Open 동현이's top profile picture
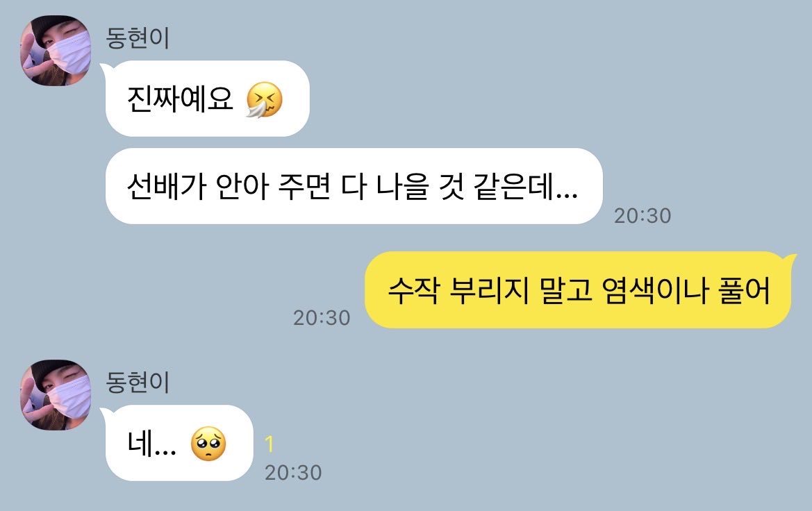The height and width of the screenshot is (511, 812). point(56,51)
